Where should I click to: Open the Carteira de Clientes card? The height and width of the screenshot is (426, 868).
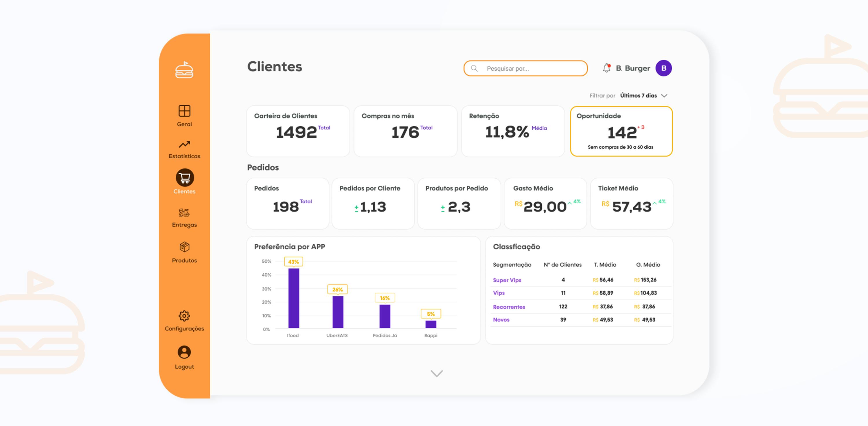pos(298,131)
